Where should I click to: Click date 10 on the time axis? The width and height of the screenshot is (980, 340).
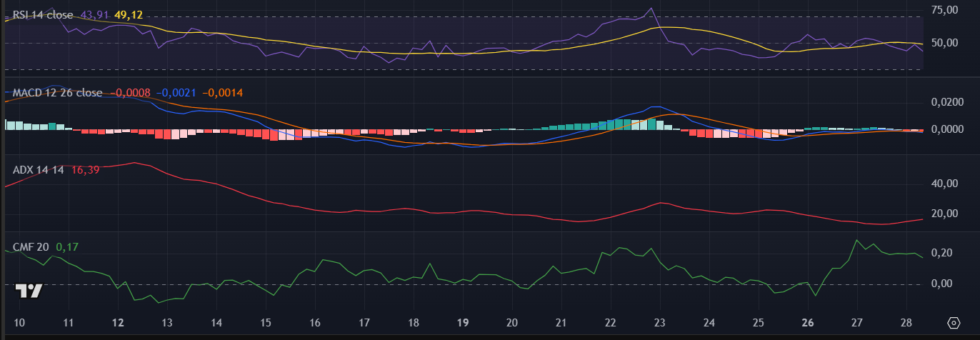(x=19, y=322)
